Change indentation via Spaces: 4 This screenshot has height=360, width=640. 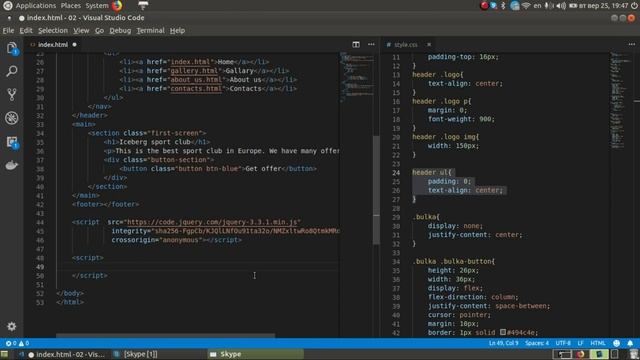pyautogui.click(x=537, y=343)
